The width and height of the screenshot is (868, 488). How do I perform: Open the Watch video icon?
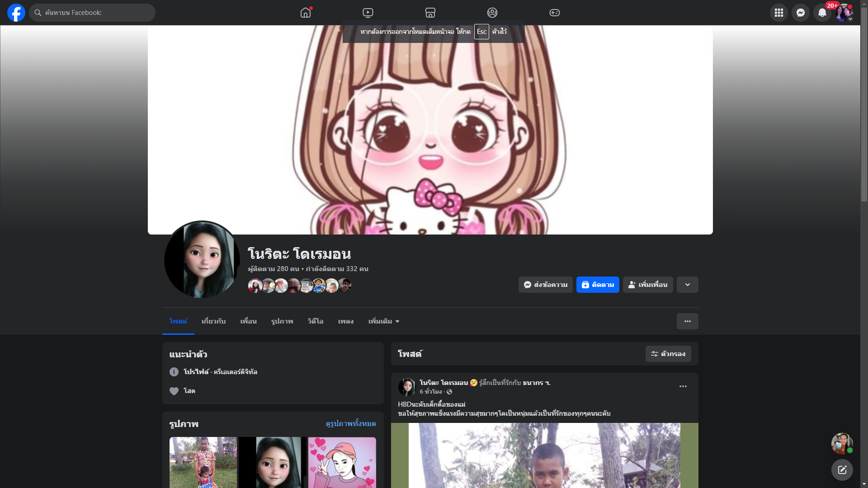click(368, 13)
